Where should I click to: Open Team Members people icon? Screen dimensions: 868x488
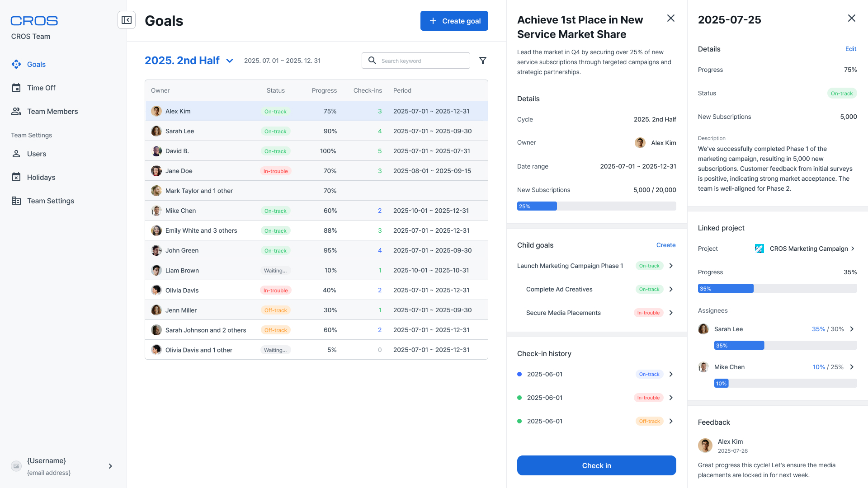[x=16, y=111]
